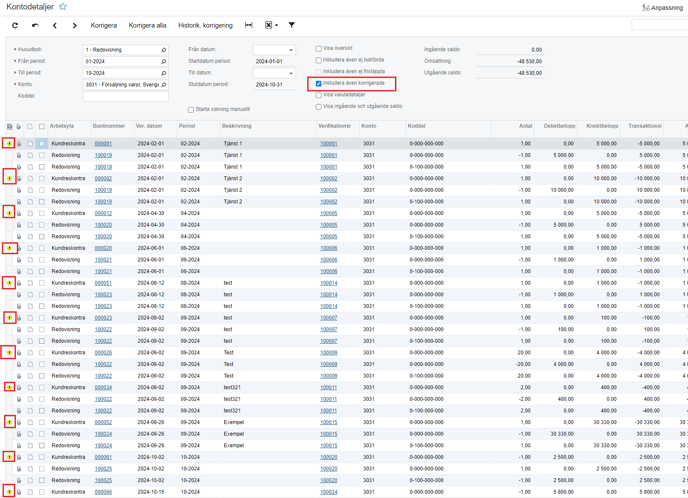
Task: Open voucher number link 100024
Action: [x=329, y=492]
